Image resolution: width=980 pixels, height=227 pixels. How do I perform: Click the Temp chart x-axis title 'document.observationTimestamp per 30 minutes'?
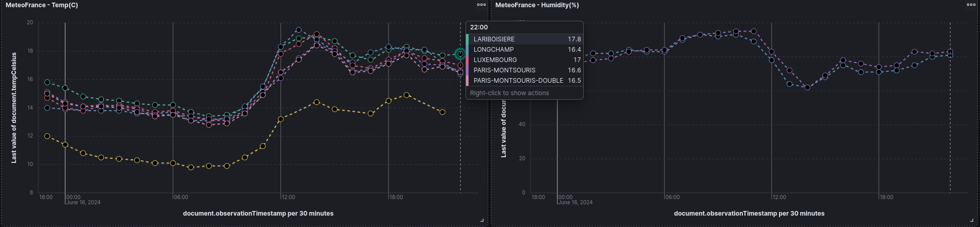pos(258,214)
